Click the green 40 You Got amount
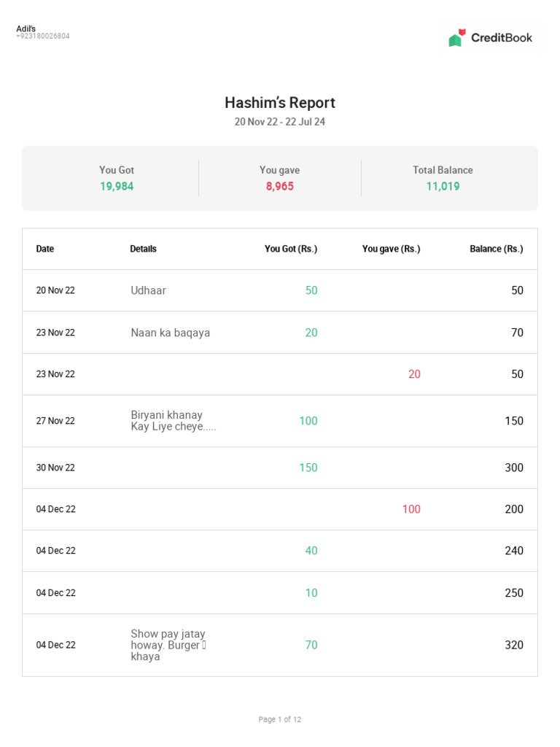 point(311,550)
